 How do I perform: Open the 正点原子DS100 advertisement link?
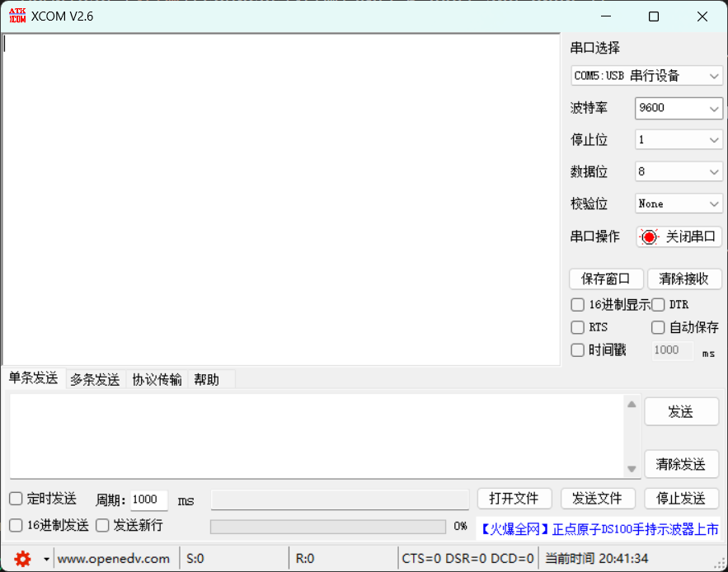(599, 529)
